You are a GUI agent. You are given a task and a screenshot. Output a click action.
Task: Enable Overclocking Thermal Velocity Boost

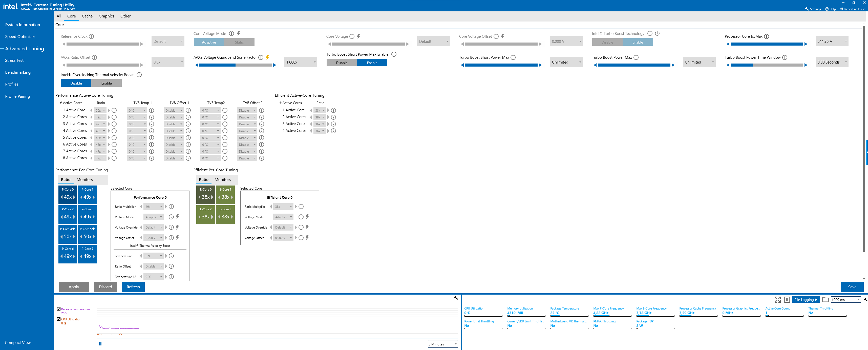coord(106,83)
